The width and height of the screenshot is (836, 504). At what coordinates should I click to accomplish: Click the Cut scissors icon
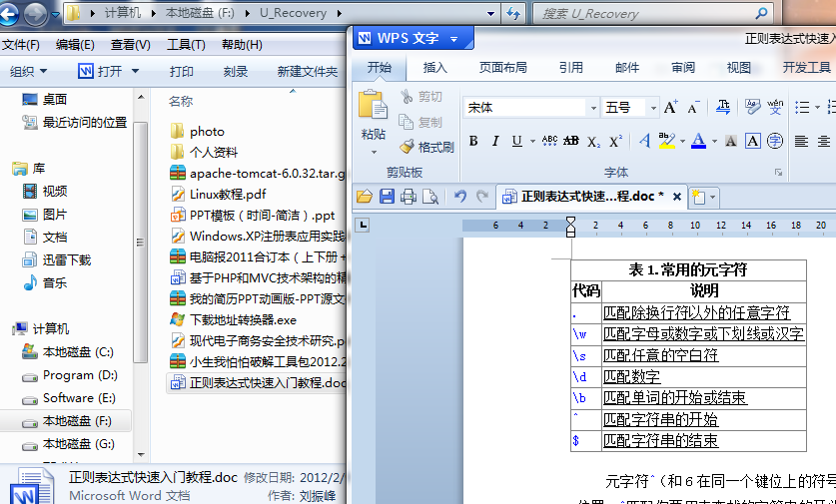(x=407, y=96)
